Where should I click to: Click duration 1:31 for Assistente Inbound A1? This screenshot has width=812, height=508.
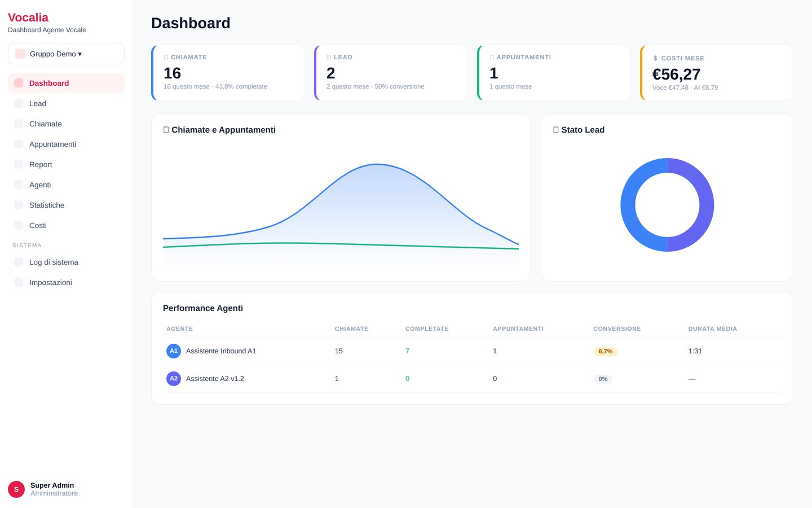(695, 351)
